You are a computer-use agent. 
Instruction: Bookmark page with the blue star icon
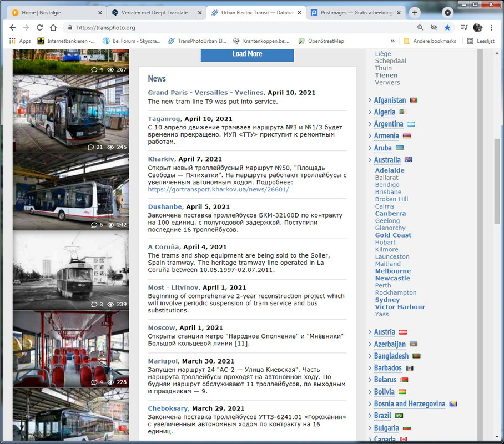coord(447,28)
